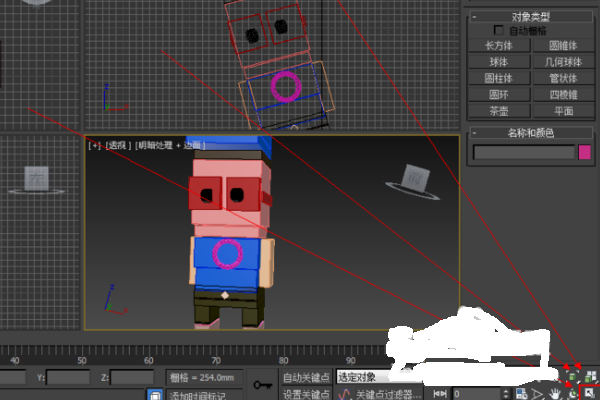Click the 茶壶 teapot button
Screen dimensions: 600x400
[x=499, y=111]
